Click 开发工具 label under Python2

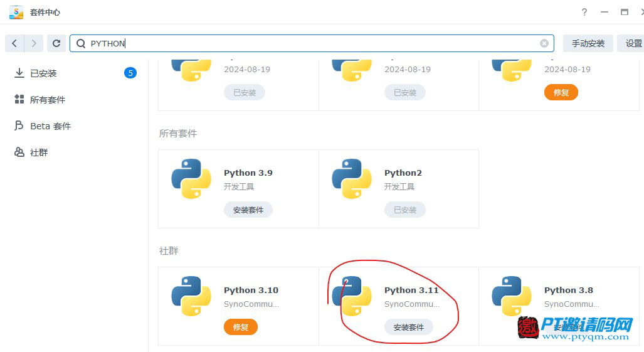click(x=399, y=187)
